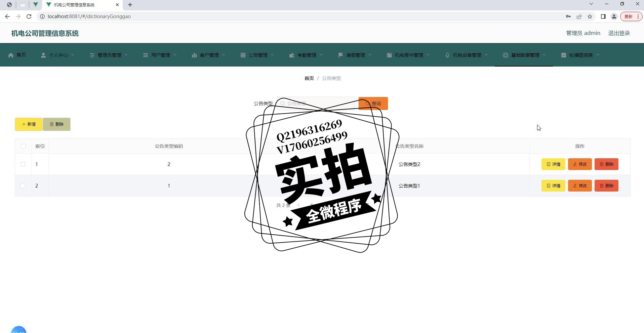This screenshot has height=333, width=644.
Task: Click the 首页 breadcrumb link
Action: (309, 78)
